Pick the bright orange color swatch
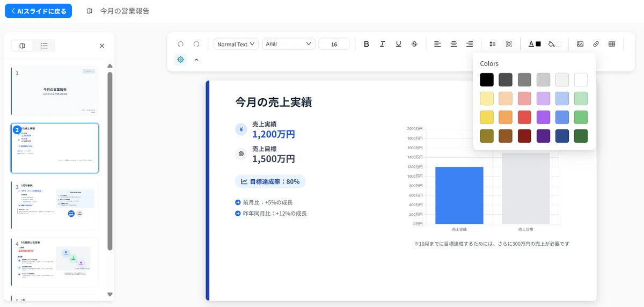This screenshot has height=307, width=644. pos(506,117)
